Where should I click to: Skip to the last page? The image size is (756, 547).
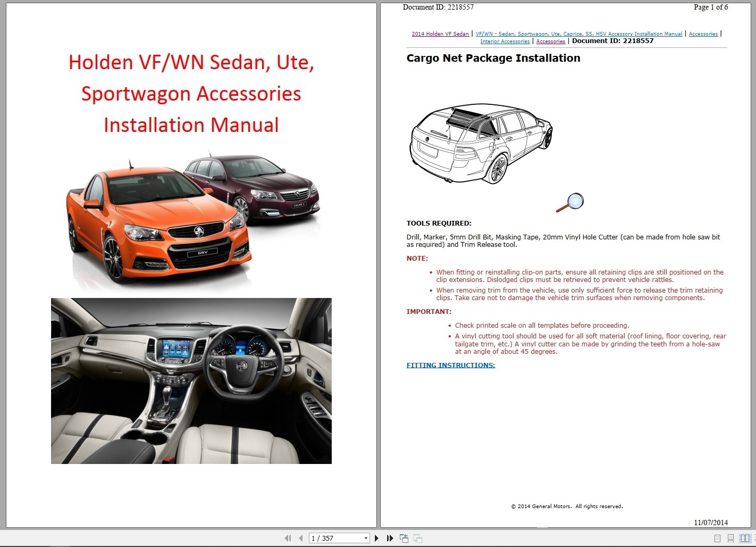(x=390, y=538)
